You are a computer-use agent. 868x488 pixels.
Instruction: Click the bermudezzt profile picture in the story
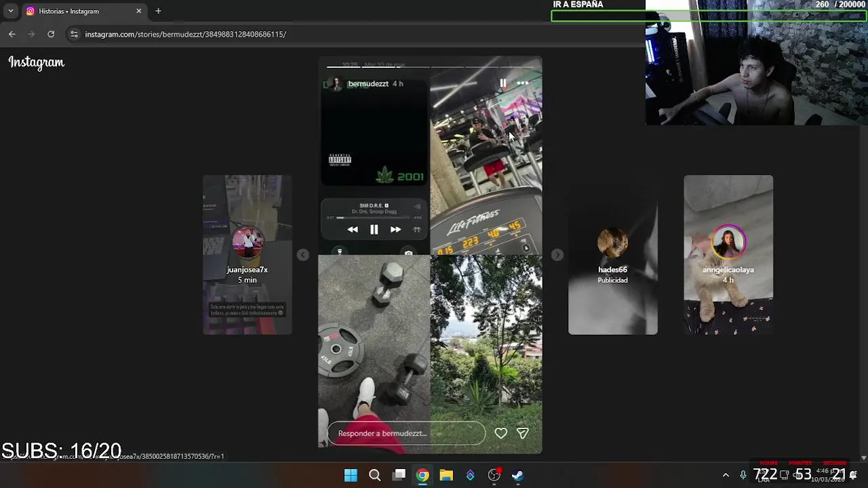pos(336,83)
